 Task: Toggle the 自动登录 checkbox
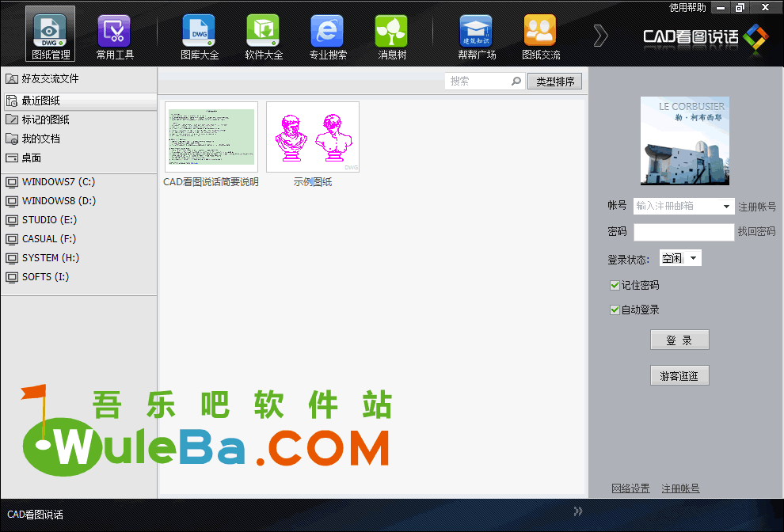click(615, 310)
